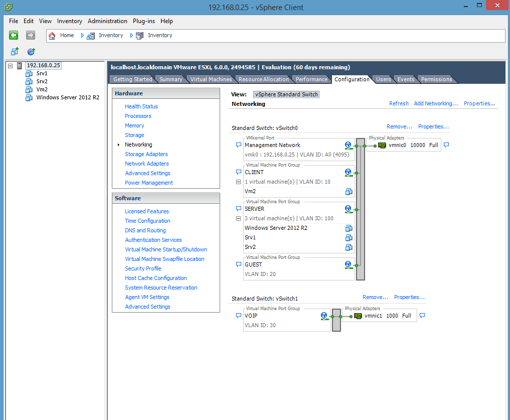510x420 pixels.
Task: Click the new virtual machine toolbar icon
Action: (x=15, y=52)
